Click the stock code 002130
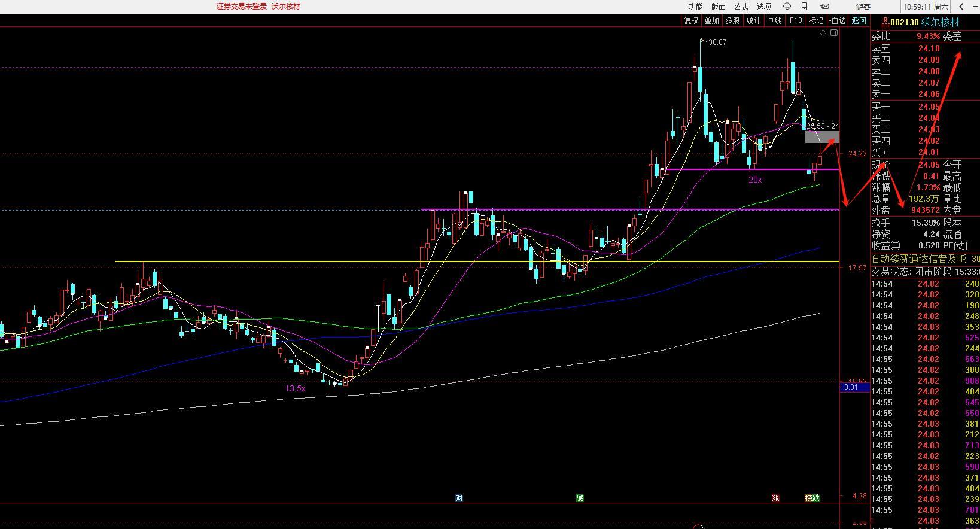Screen dimensions: 980x529 tap(904, 23)
